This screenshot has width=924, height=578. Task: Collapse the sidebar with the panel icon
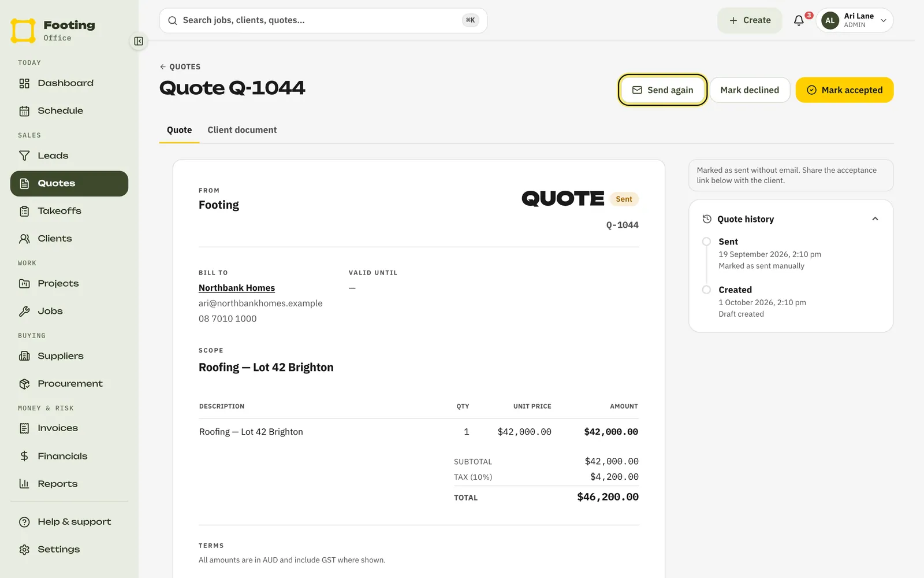139,41
